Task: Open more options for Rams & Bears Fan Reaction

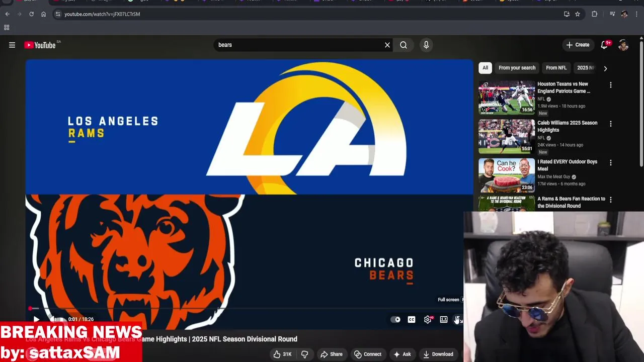Action: (611, 200)
